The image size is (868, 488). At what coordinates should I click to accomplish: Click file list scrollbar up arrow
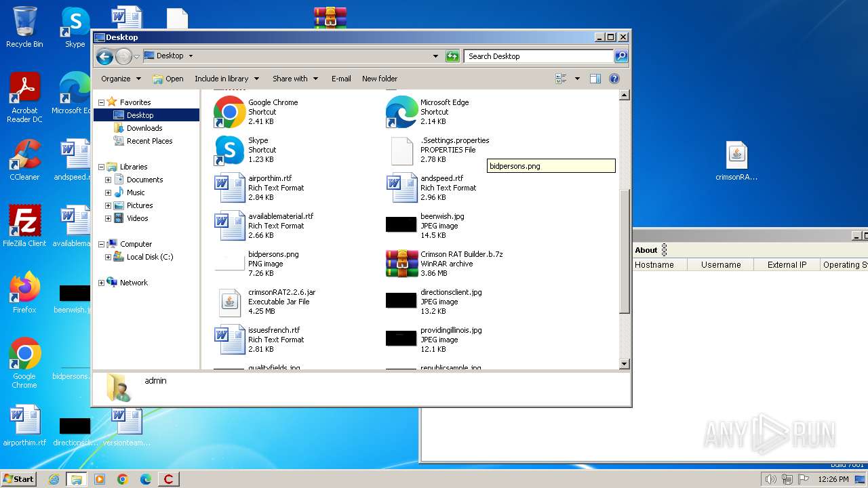[625, 96]
